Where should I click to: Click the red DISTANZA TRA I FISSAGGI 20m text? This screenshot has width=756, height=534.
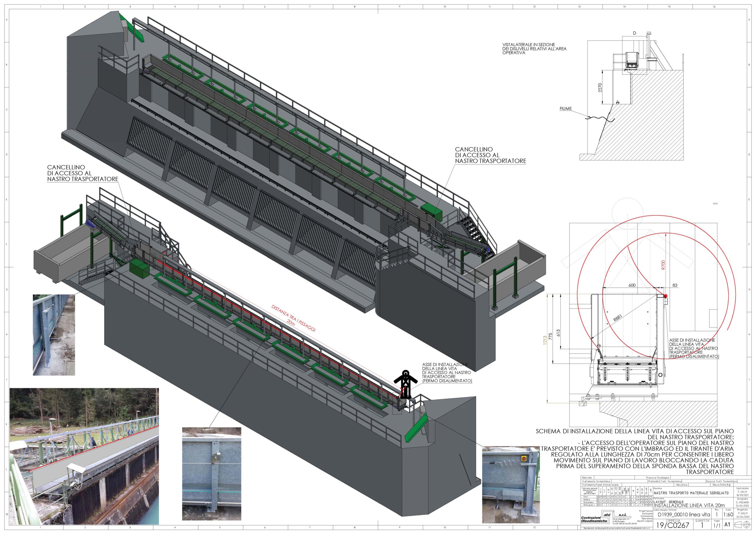click(293, 318)
